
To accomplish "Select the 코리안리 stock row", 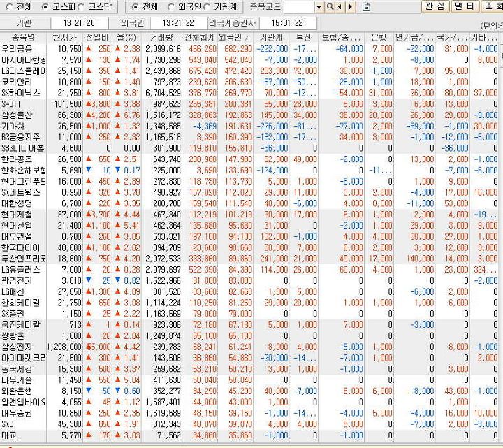I will click(249, 82).
